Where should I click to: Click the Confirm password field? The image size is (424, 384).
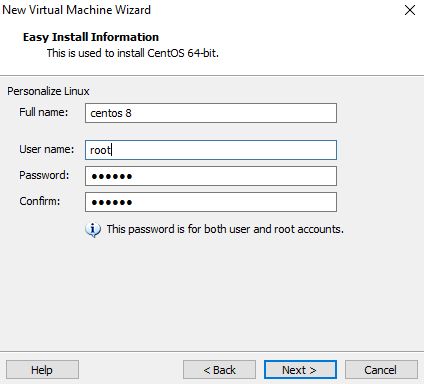211,202
